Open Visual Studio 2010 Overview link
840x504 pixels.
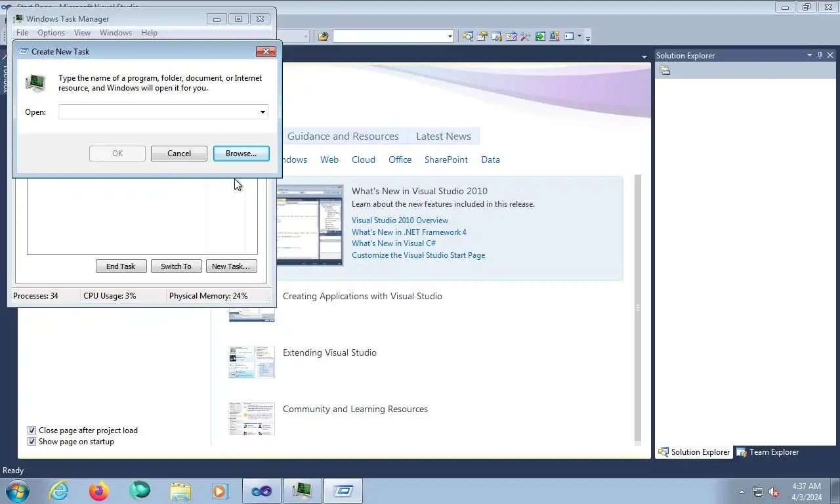pyautogui.click(x=400, y=220)
